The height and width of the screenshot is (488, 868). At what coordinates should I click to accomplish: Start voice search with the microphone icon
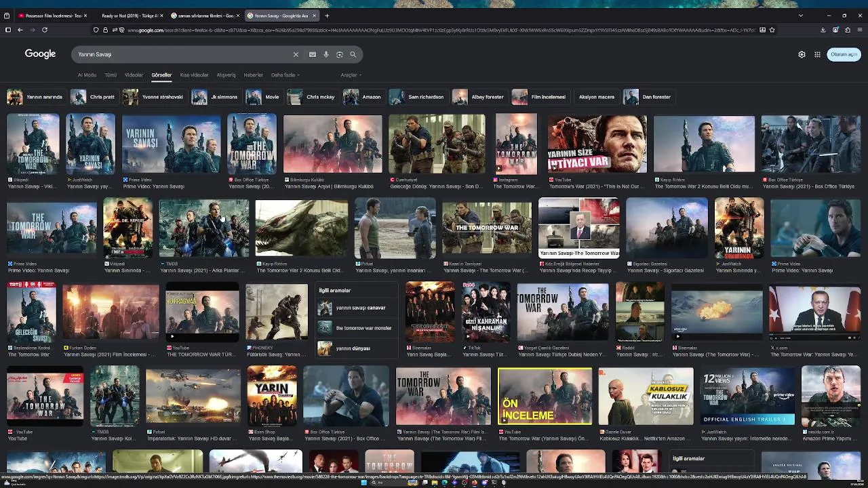[326, 54]
